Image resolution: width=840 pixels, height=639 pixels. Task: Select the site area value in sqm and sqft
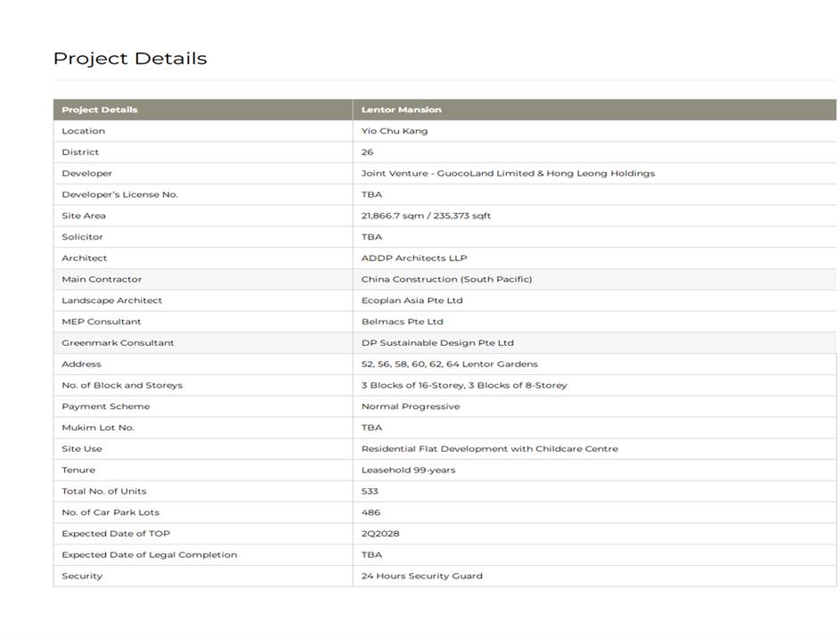coord(426,216)
